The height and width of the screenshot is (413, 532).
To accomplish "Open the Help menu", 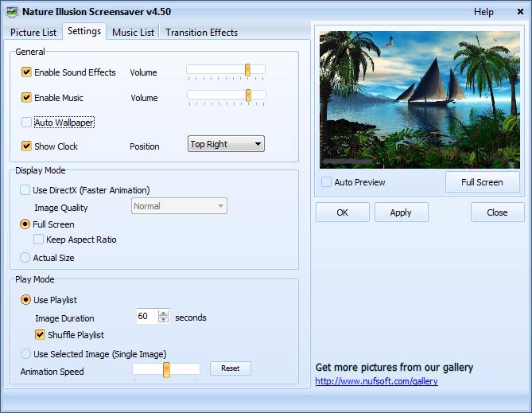I will 483,12.
